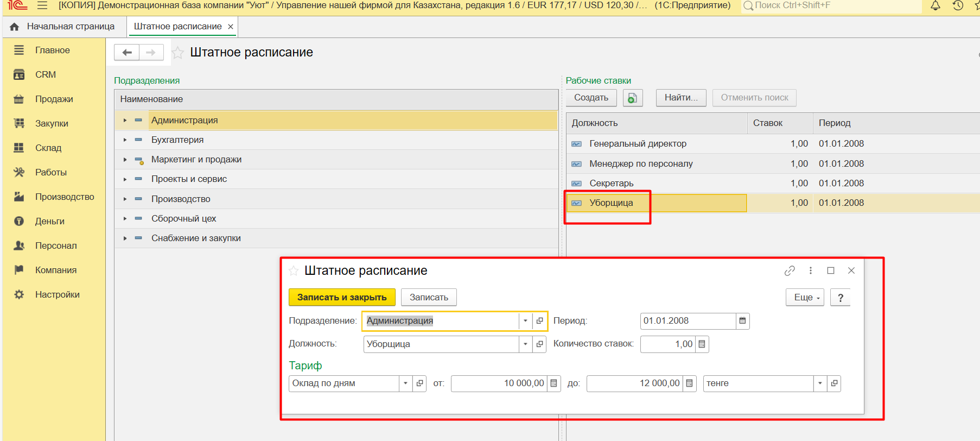Open calendar picker for Период field
This screenshot has width=980, height=441.
tap(742, 321)
